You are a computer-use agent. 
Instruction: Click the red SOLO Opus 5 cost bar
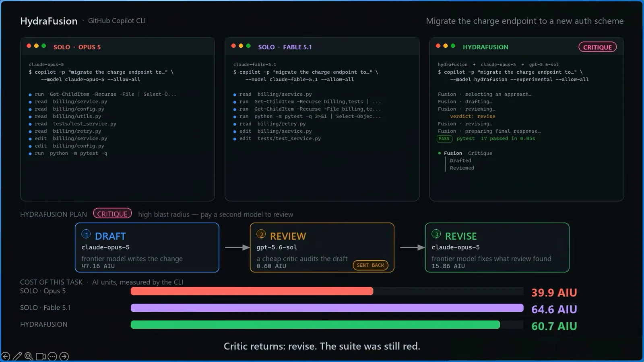252,291
